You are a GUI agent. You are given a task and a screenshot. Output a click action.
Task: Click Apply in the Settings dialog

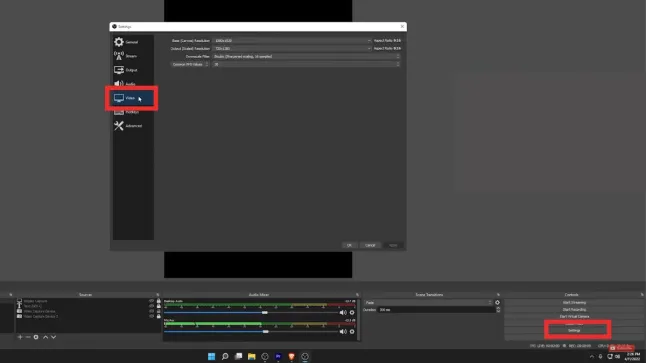tap(393, 245)
